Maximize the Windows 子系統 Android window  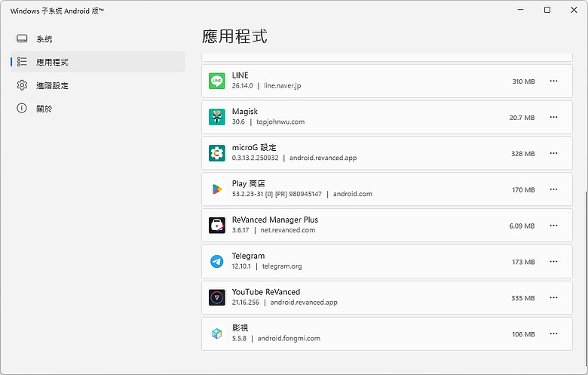point(547,10)
